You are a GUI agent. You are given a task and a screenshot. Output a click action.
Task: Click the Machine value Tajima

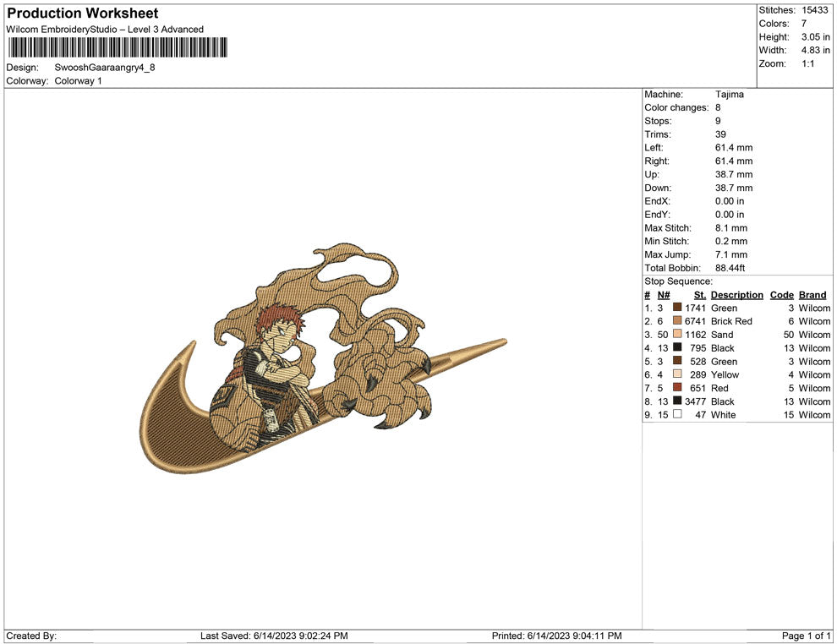tap(729, 95)
